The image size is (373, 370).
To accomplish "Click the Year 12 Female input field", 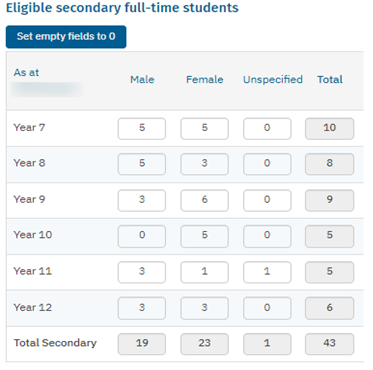I will tap(204, 308).
